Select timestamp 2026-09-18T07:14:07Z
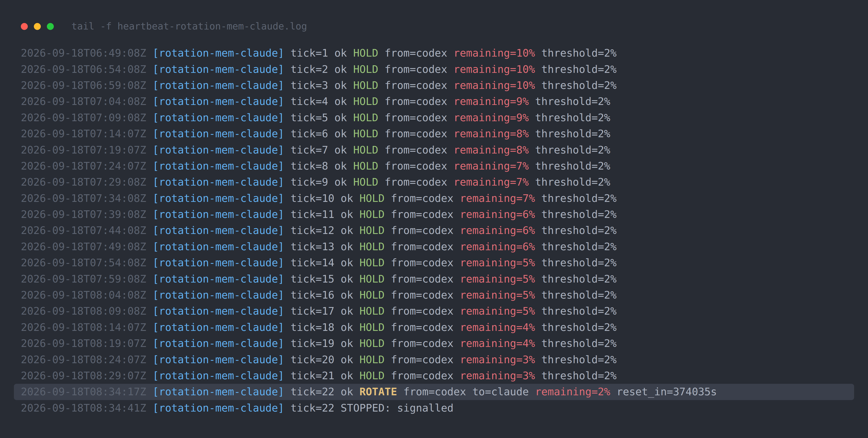868x438 pixels. tap(84, 134)
